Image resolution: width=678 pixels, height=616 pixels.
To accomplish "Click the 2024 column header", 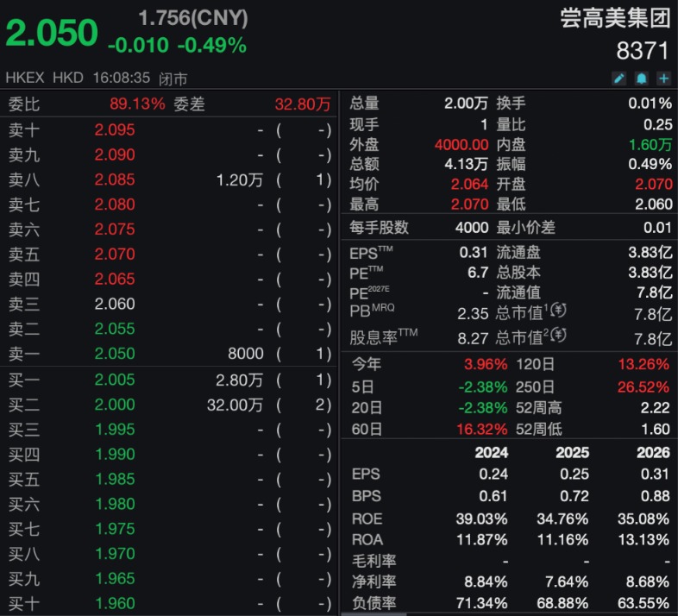I will coord(492,452).
